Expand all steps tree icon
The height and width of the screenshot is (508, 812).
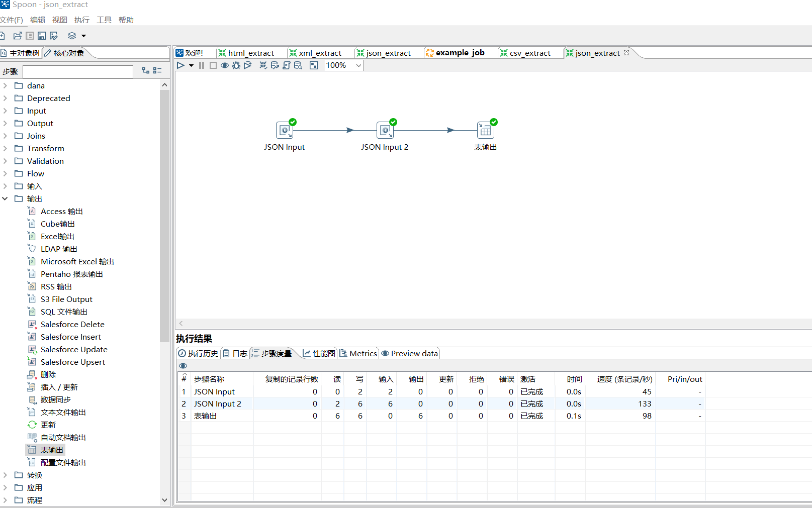click(146, 71)
